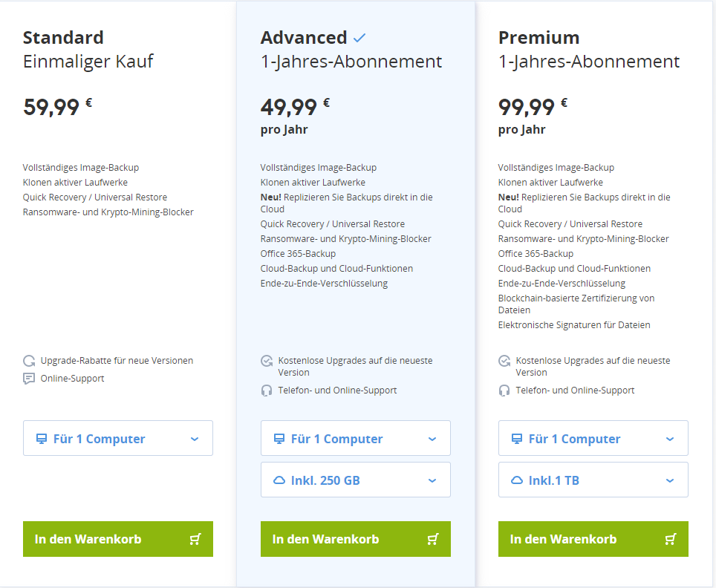The image size is (716, 588).
Task: Expand the Inkl.1 TB storage dropdown
Action: coord(593,480)
